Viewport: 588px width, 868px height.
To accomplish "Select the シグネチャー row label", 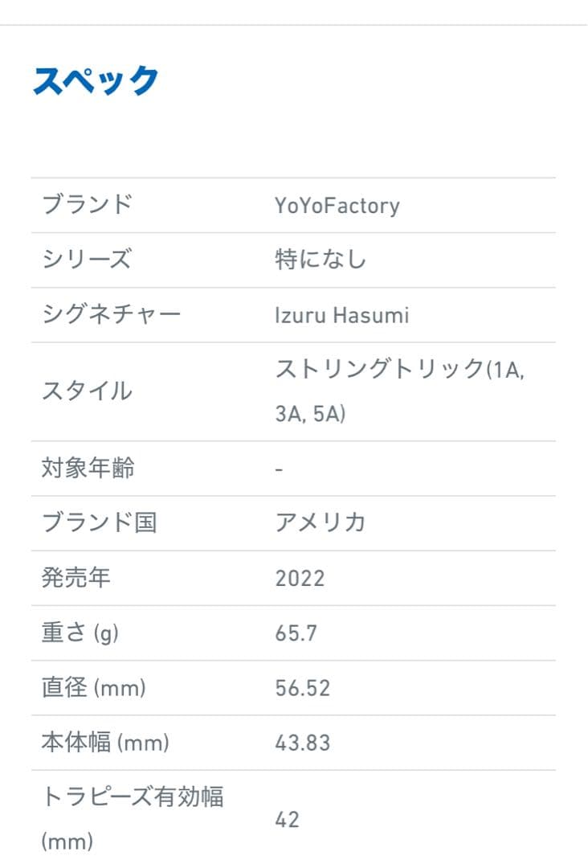I will point(111,314).
